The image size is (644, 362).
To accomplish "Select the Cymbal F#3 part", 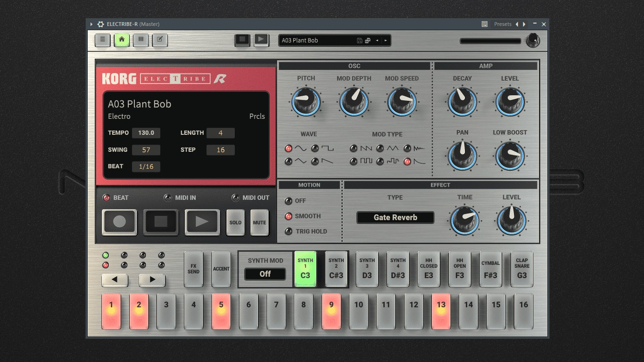I will [x=490, y=269].
